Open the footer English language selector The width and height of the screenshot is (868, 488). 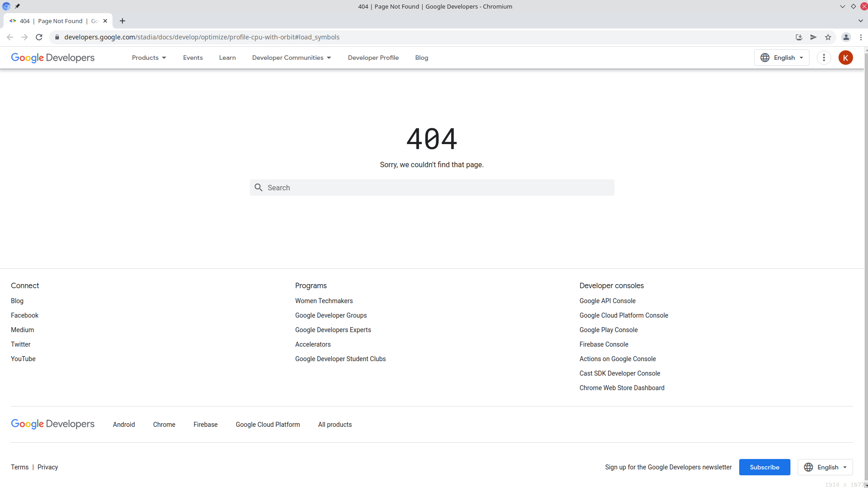point(825,467)
